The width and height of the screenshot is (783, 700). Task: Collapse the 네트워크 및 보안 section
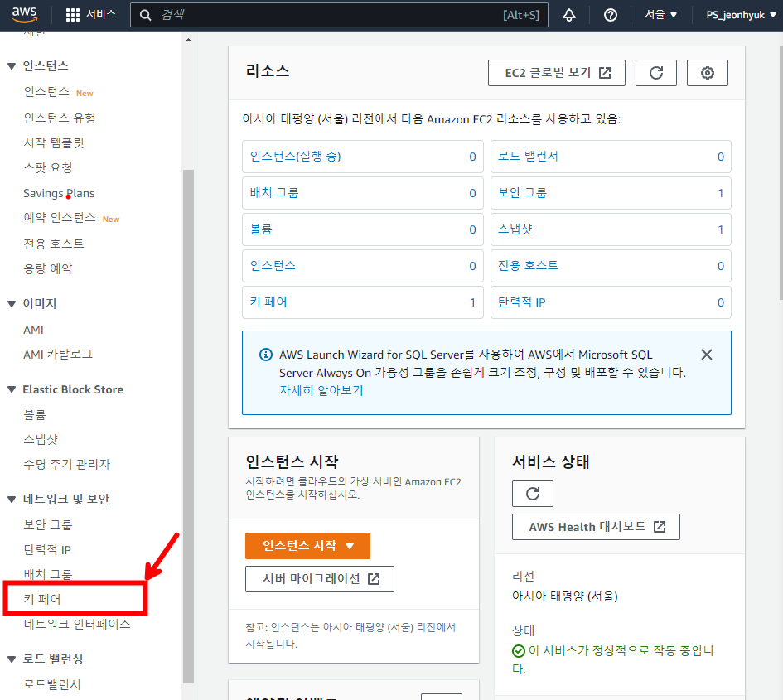coord(12,499)
